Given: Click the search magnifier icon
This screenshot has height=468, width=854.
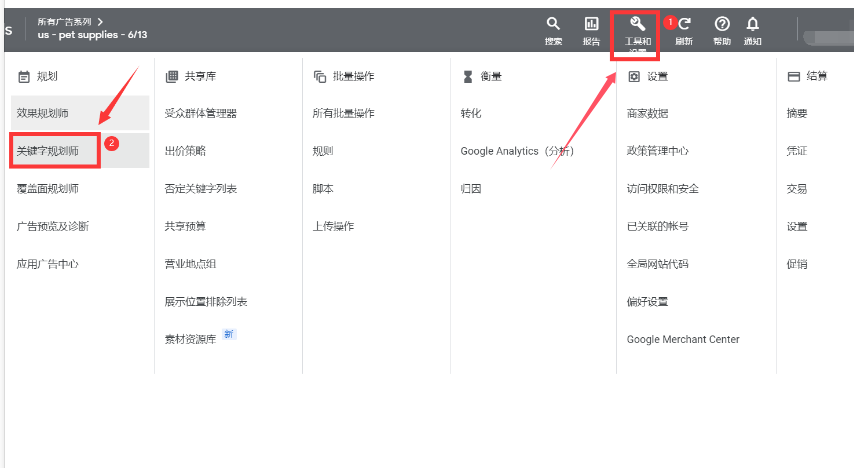Looking at the screenshot, I should [x=553, y=24].
